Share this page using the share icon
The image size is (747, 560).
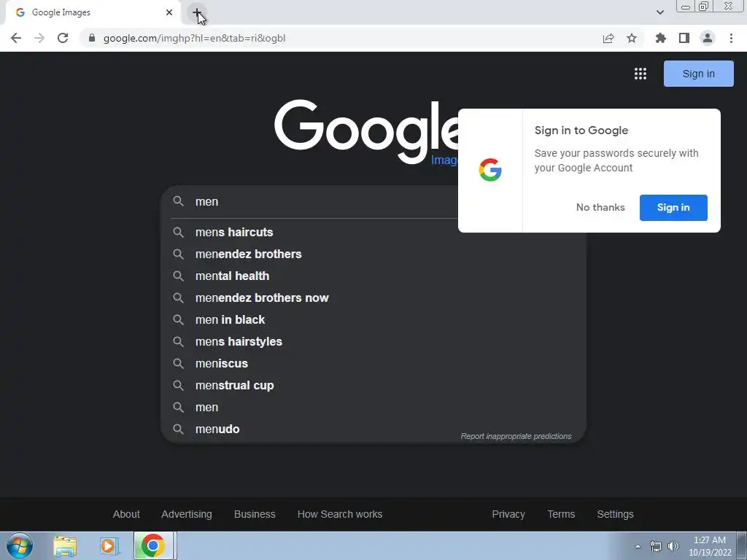pos(608,38)
